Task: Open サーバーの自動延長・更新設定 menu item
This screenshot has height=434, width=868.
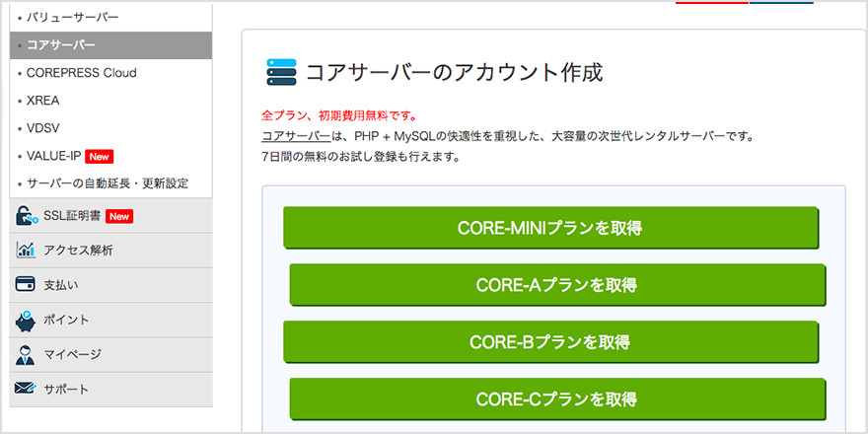Action: 108,183
